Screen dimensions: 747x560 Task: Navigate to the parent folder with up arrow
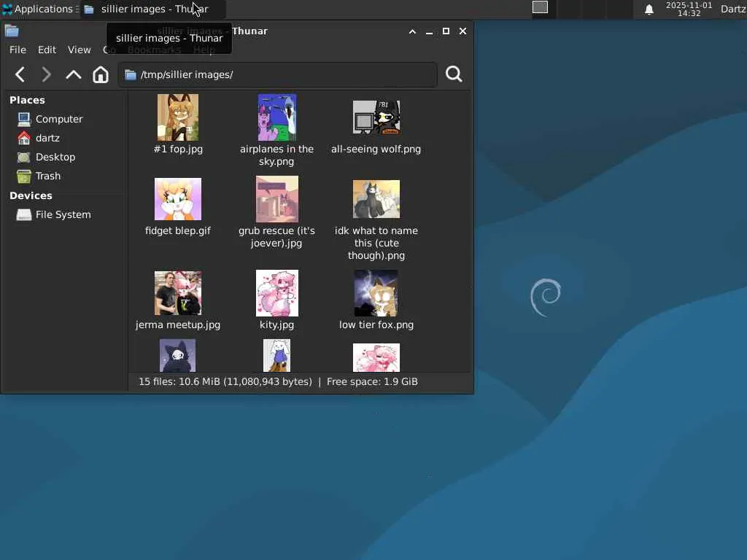tap(74, 75)
